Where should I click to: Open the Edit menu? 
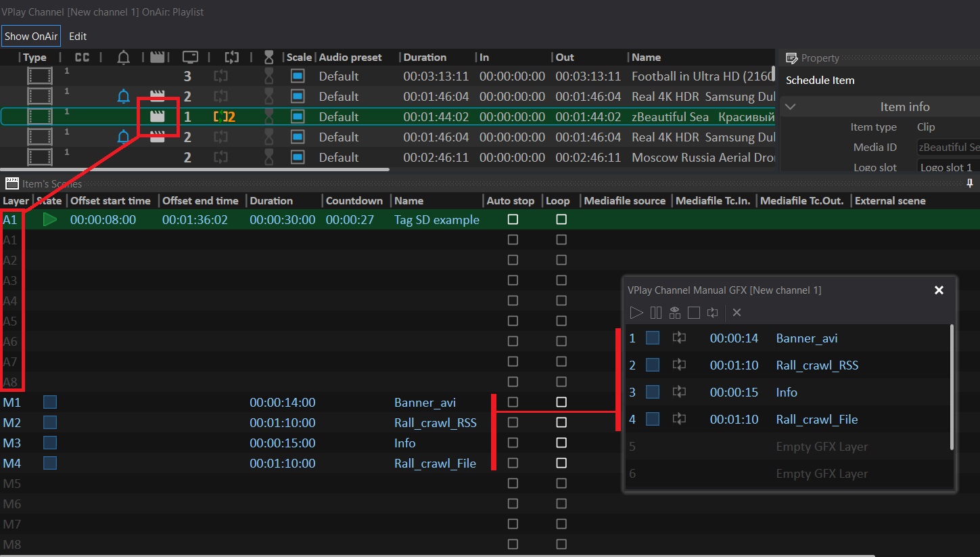click(x=78, y=37)
